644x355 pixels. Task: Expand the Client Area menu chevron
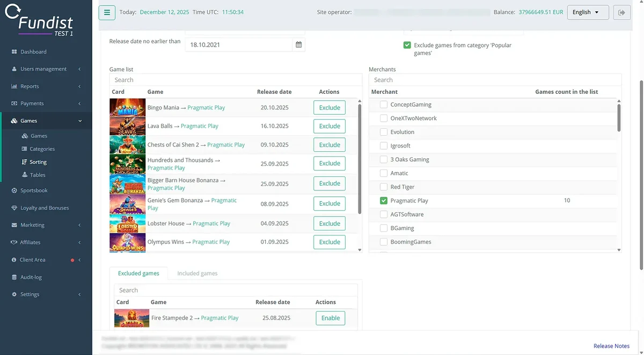pyautogui.click(x=79, y=260)
